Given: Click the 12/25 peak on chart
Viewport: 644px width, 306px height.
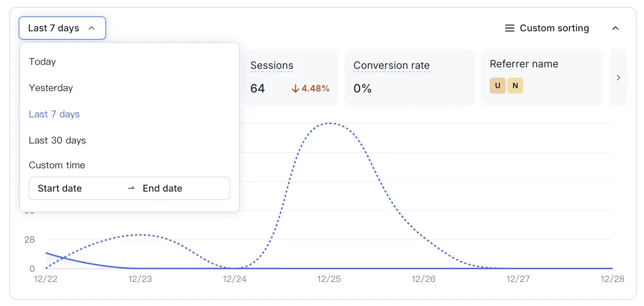Looking at the screenshot, I should 330,123.
